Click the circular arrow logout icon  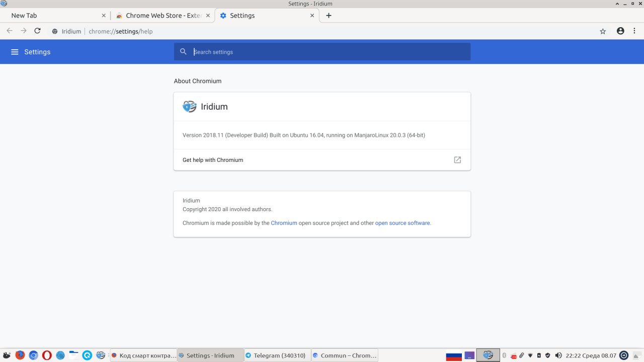tap(624, 355)
